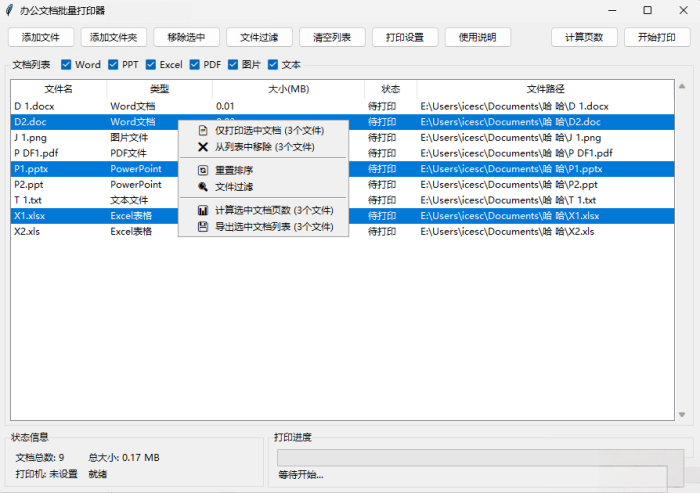Click the scrollbar down arrow of file list
700x493 pixels.
(x=682, y=415)
